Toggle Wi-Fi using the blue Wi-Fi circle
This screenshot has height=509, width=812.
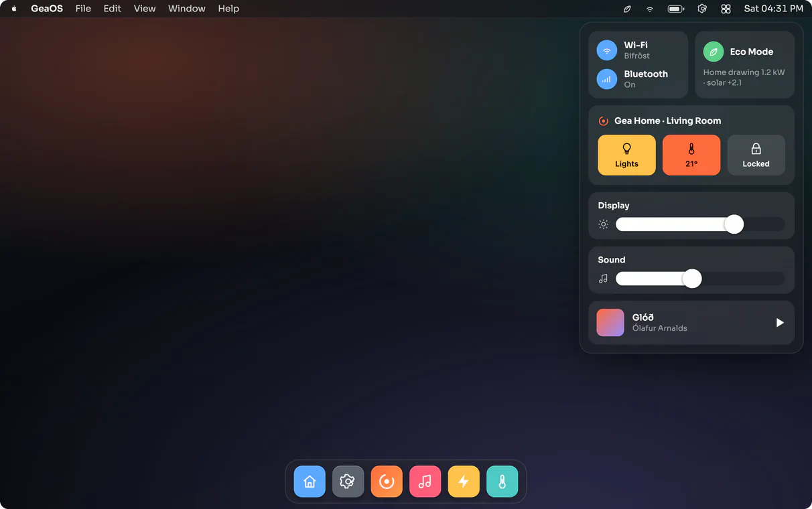[607, 50]
